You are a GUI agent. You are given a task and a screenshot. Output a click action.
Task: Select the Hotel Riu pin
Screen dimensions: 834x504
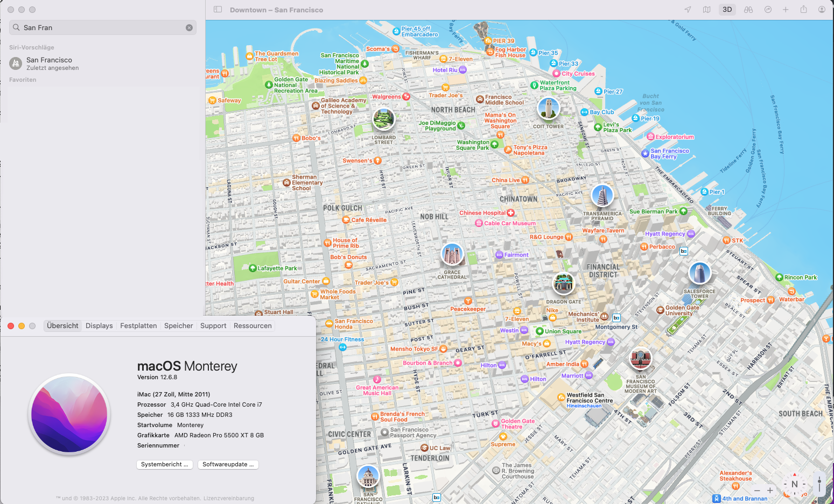(463, 70)
